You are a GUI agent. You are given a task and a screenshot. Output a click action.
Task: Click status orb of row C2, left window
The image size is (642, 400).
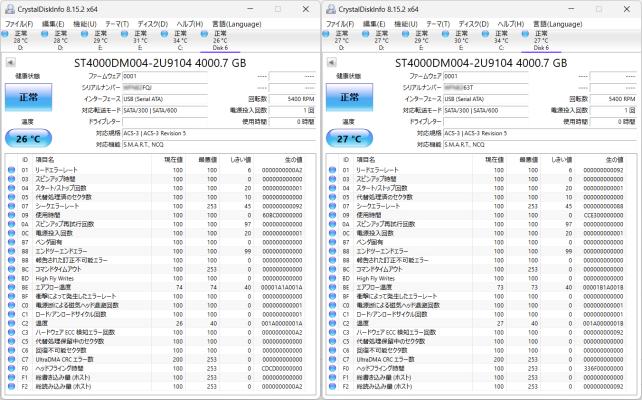[11, 323]
